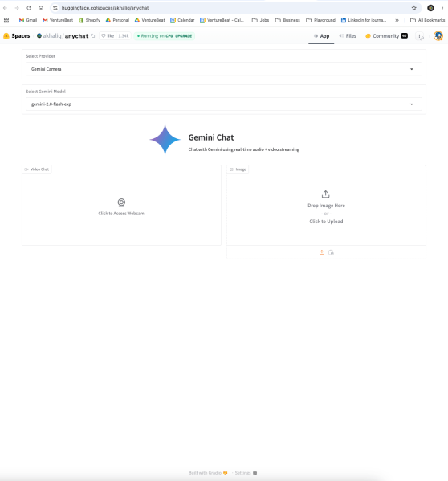448x481 pixels.
Task: Open the Gmail bookmark
Action: pos(28,20)
